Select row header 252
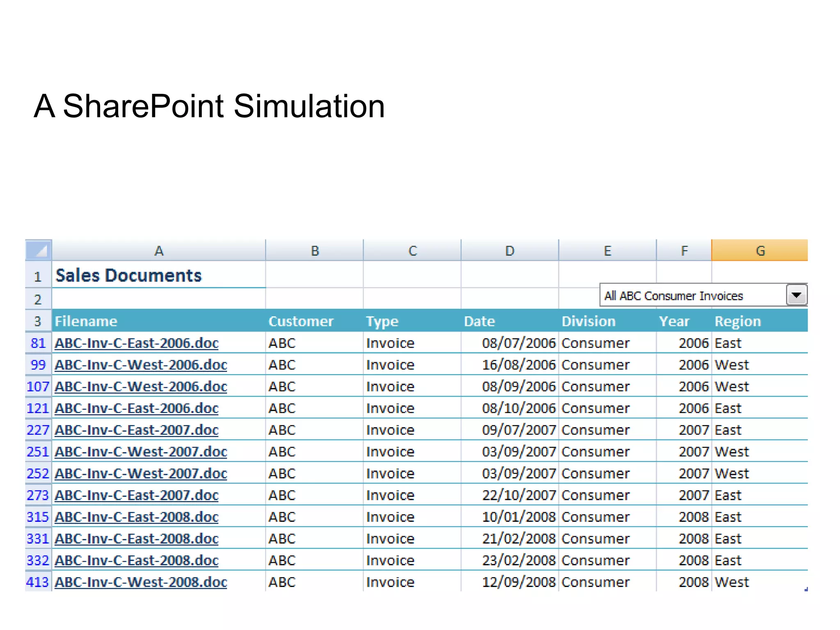840x630 pixels. click(x=39, y=473)
